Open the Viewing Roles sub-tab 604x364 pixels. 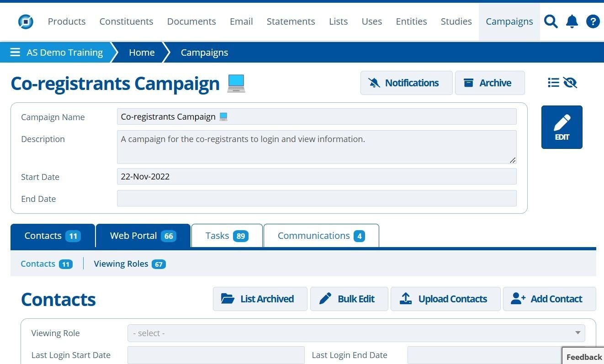[130, 264]
